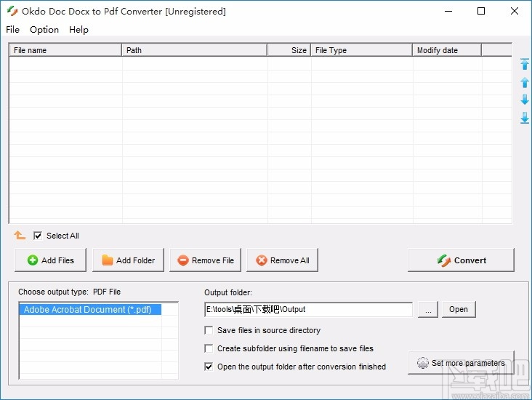Click the Add Files button
Image resolution: width=532 pixels, height=400 pixels.
[51, 260]
